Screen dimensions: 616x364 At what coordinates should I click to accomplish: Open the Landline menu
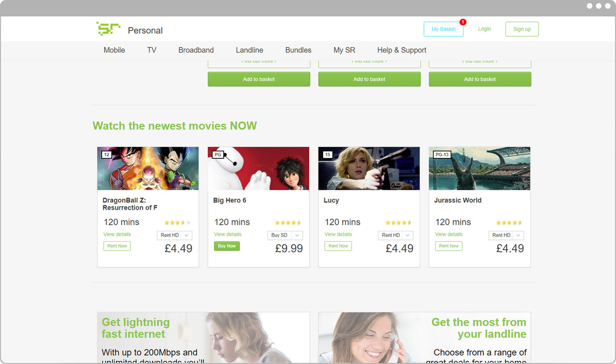(x=249, y=50)
